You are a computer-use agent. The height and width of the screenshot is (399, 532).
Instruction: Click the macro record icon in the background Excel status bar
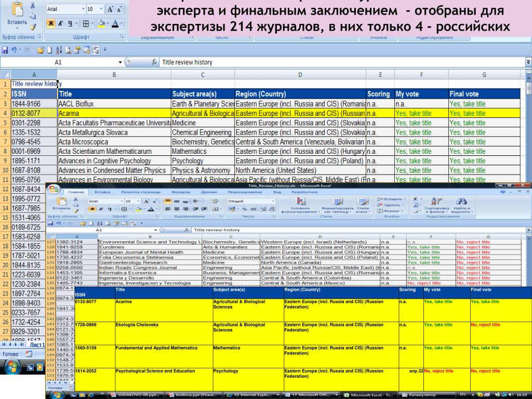click(x=29, y=354)
